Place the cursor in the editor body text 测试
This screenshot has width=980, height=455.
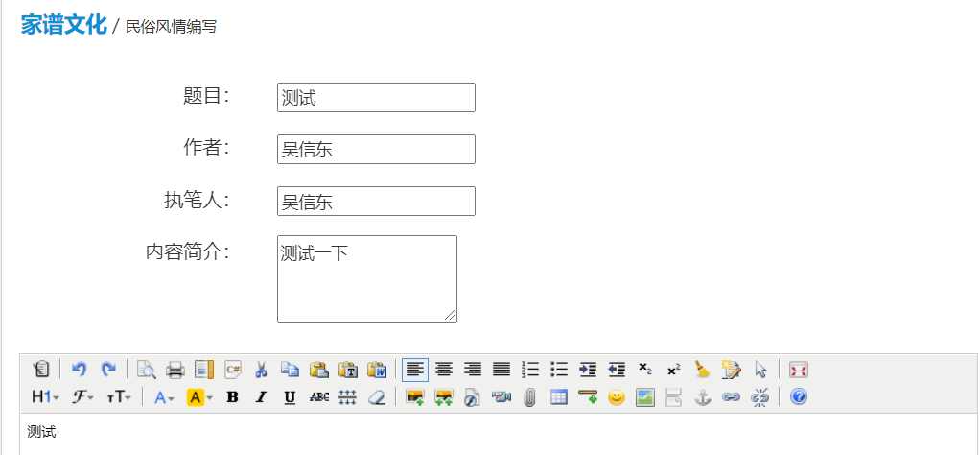point(41,432)
